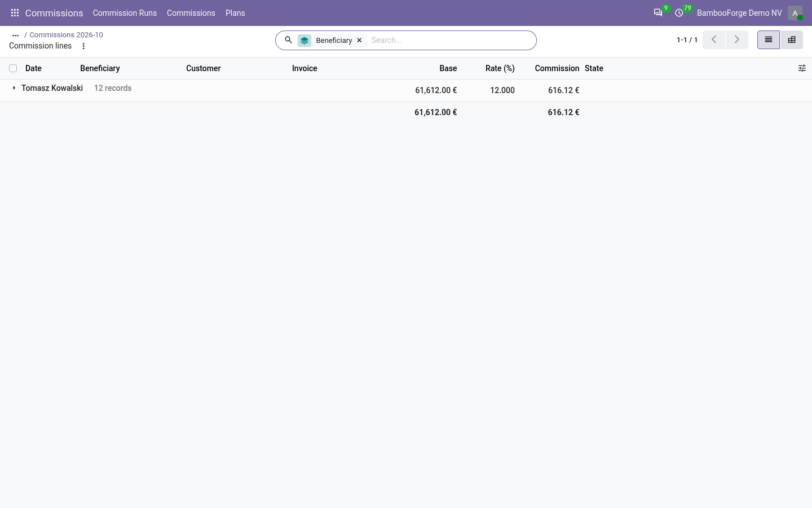
Task: Click the Beneficiary group-by layers icon
Action: (x=304, y=41)
